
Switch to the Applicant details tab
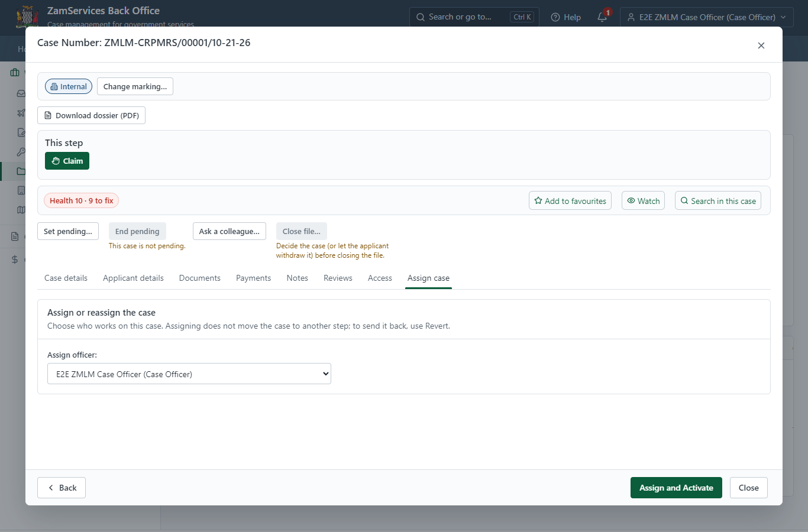(133, 278)
